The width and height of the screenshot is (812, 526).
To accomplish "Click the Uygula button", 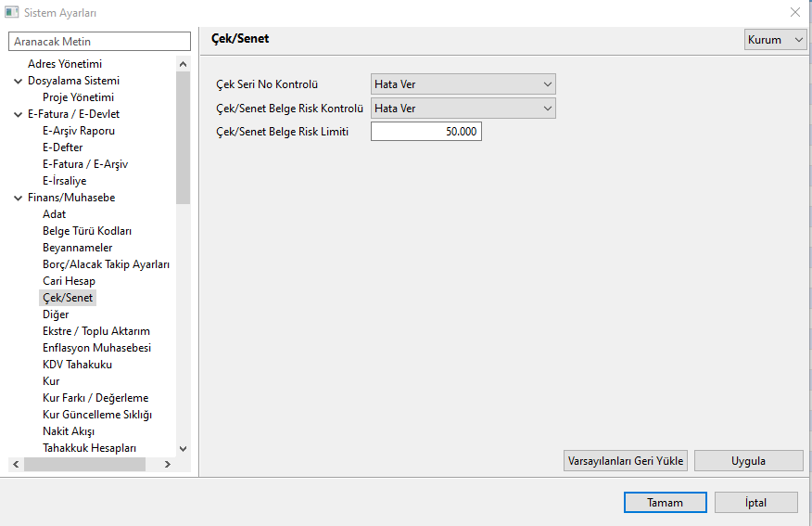I will click(748, 461).
